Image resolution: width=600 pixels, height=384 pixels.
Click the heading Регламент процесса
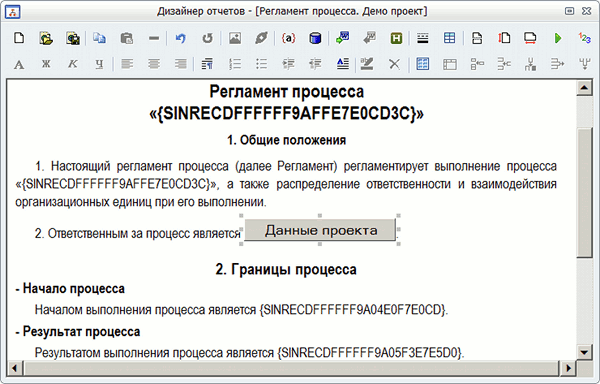coord(287,92)
